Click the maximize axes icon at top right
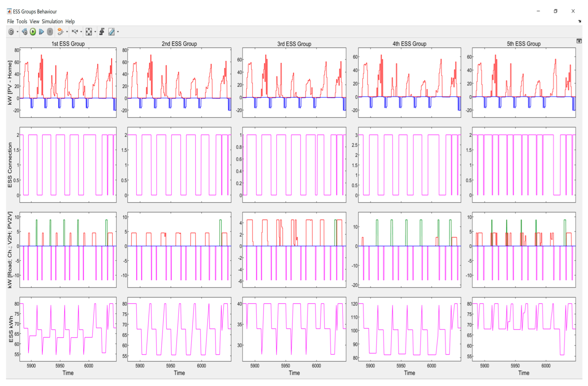 pyautogui.click(x=579, y=41)
